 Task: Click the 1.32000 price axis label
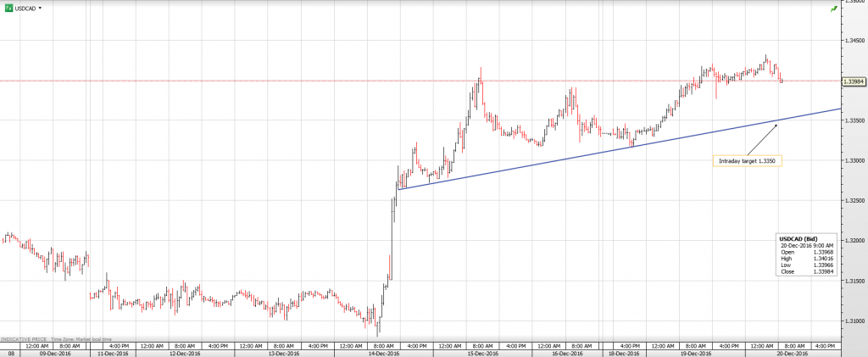pos(854,241)
